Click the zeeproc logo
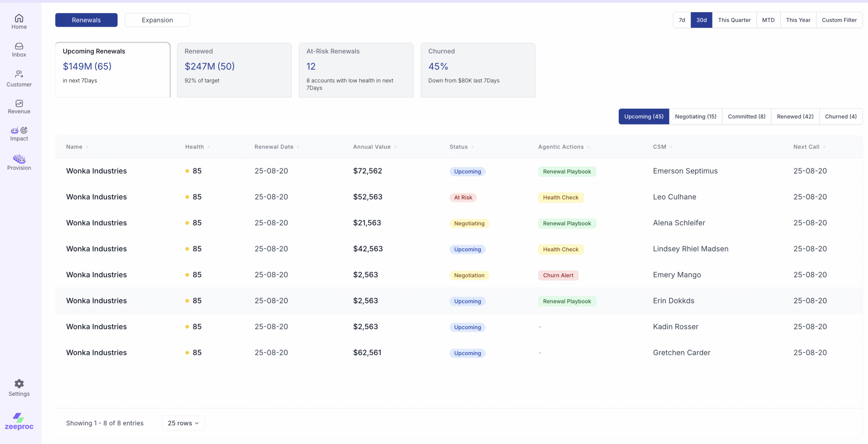 (x=19, y=422)
